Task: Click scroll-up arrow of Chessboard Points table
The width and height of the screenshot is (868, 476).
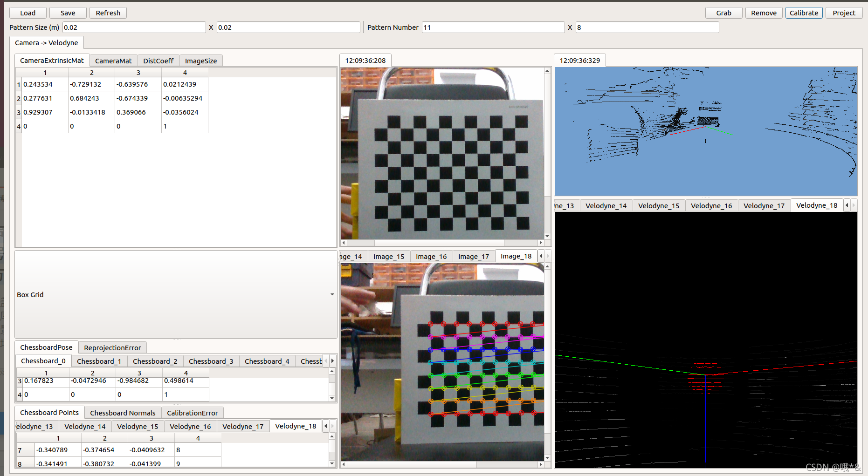Action: click(332, 436)
